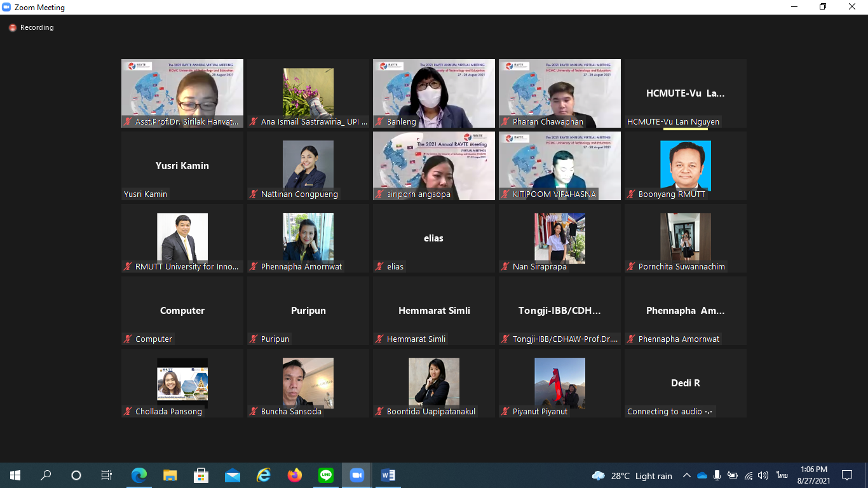Image resolution: width=868 pixels, height=488 pixels.
Task: Launch Microsoft Edge from taskbar
Action: pos(139,475)
